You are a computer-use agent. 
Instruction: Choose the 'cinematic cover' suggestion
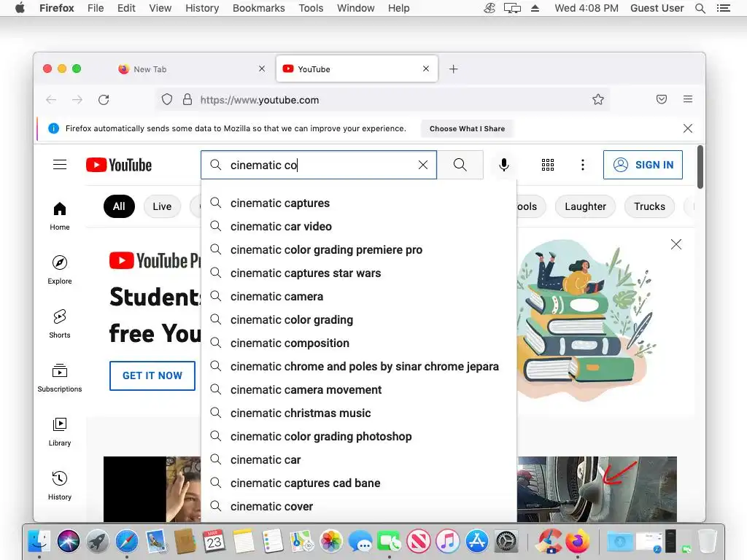[x=359, y=506]
